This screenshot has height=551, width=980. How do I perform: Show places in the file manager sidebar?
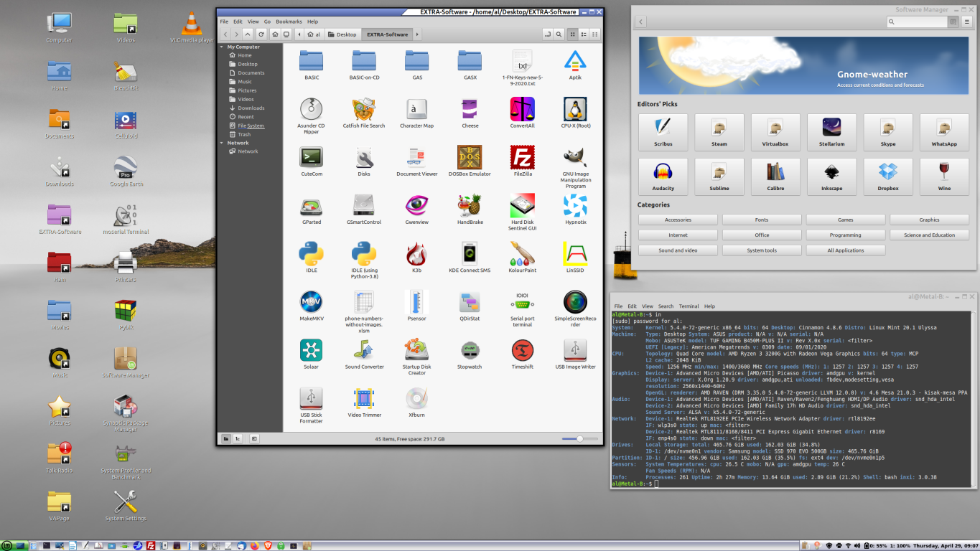click(x=225, y=438)
